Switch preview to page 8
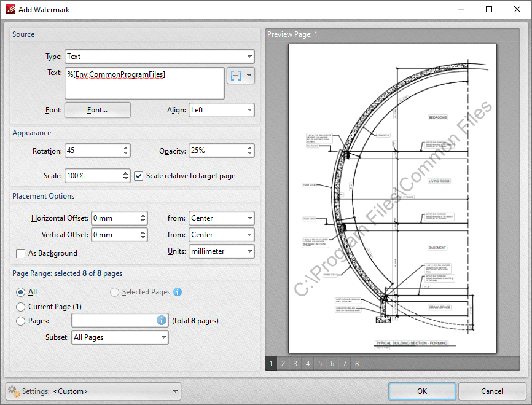 (357, 364)
